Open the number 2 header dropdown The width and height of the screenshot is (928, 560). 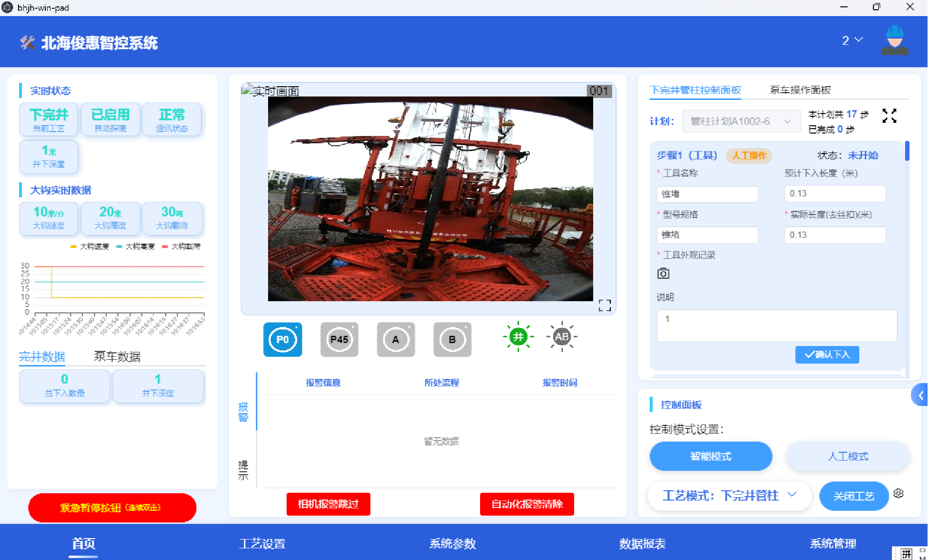pos(852,40)
